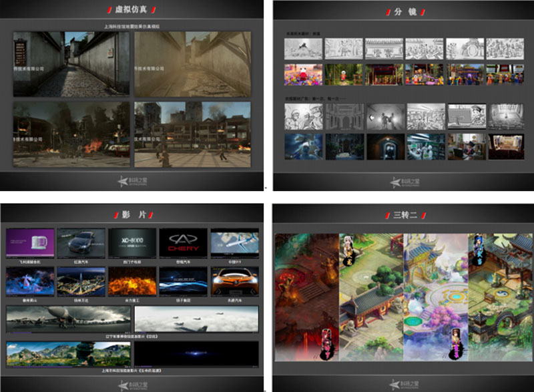
Task: Select the dark black wide video thumbnail
Action: pos(196,353)
